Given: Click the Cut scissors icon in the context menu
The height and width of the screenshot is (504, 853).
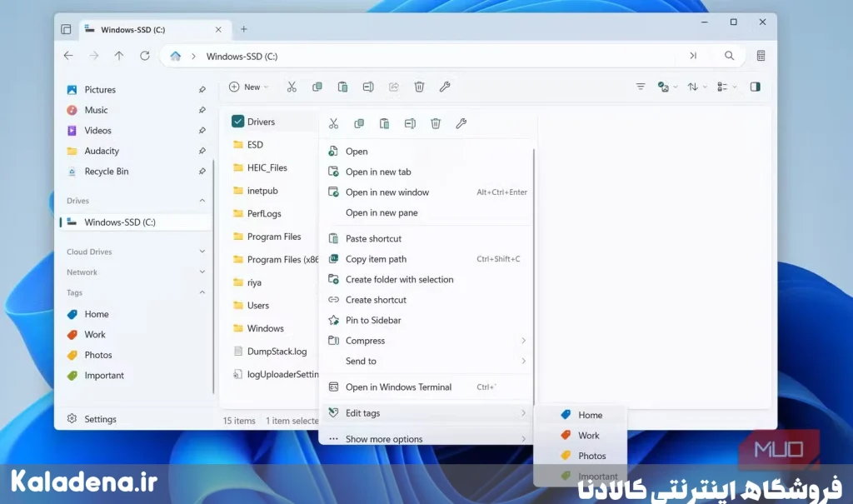Looking at the screenshot, I should (x=333, y=123).
